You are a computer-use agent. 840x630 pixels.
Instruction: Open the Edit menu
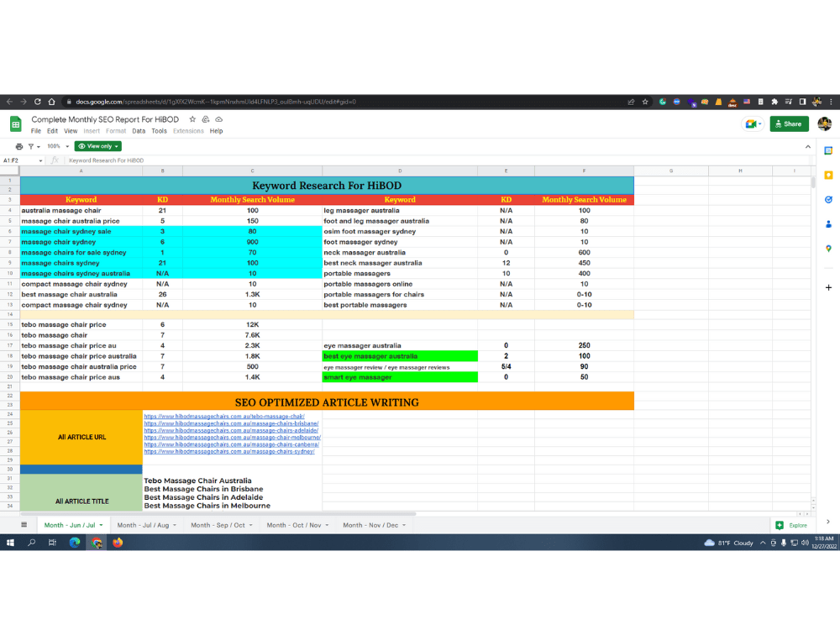[52, 131]
